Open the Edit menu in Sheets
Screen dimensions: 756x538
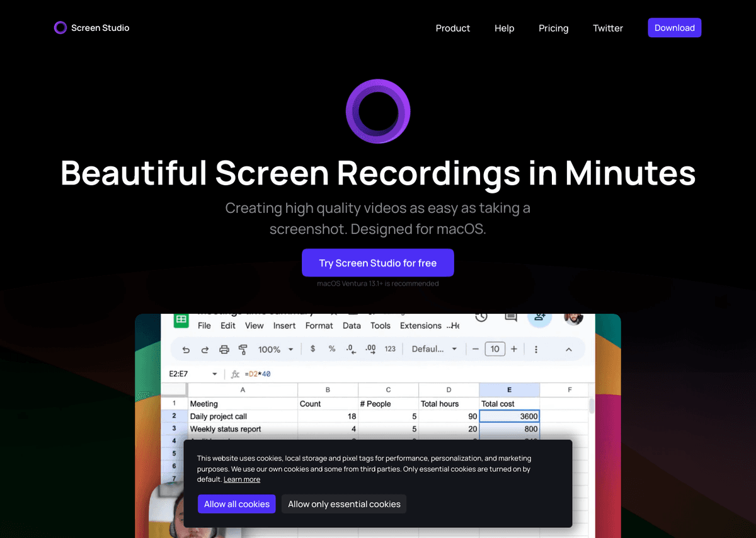tap(228, 326)
